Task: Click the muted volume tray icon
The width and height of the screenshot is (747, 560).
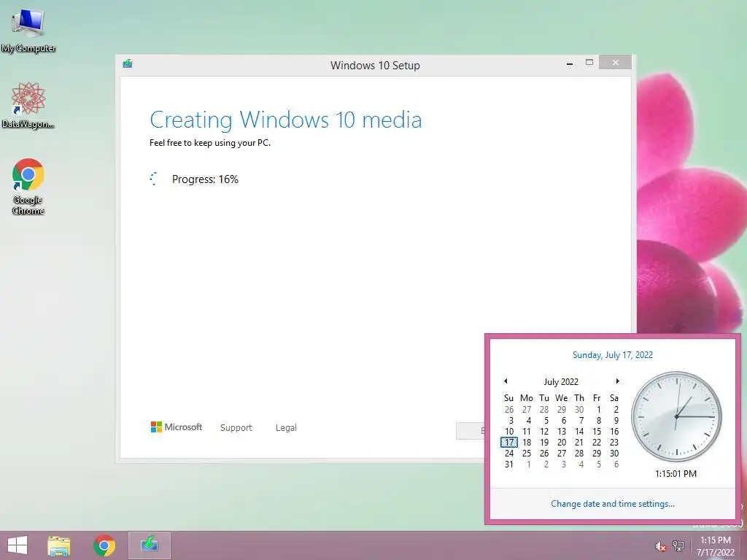Action: click(x=660, y=546)
